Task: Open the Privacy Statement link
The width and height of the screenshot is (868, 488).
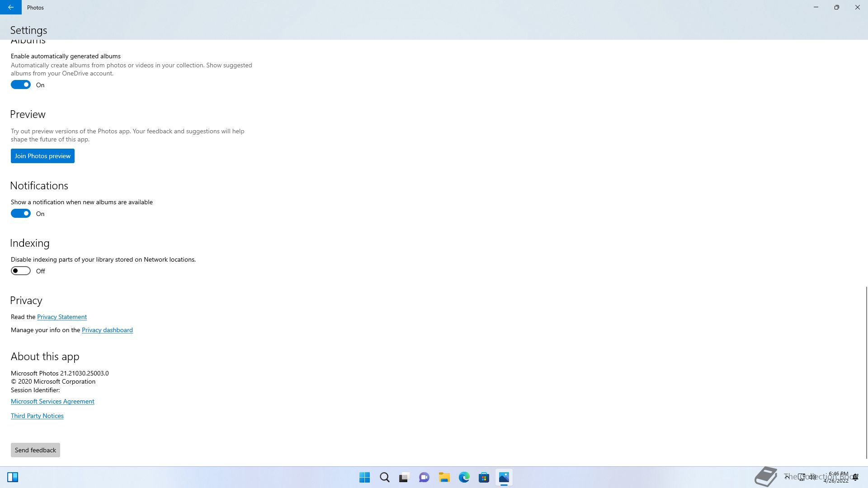Action: tap(62, 317)
